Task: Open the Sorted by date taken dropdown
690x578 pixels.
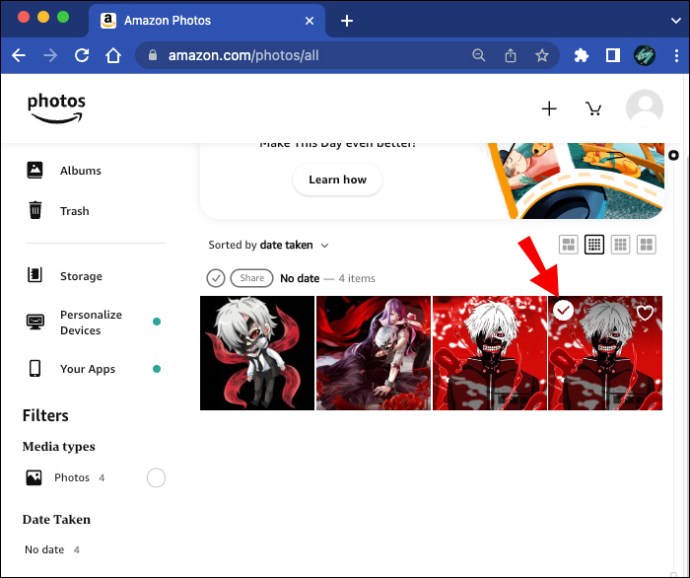Action: pyautogui.click(x=268, y=245)
